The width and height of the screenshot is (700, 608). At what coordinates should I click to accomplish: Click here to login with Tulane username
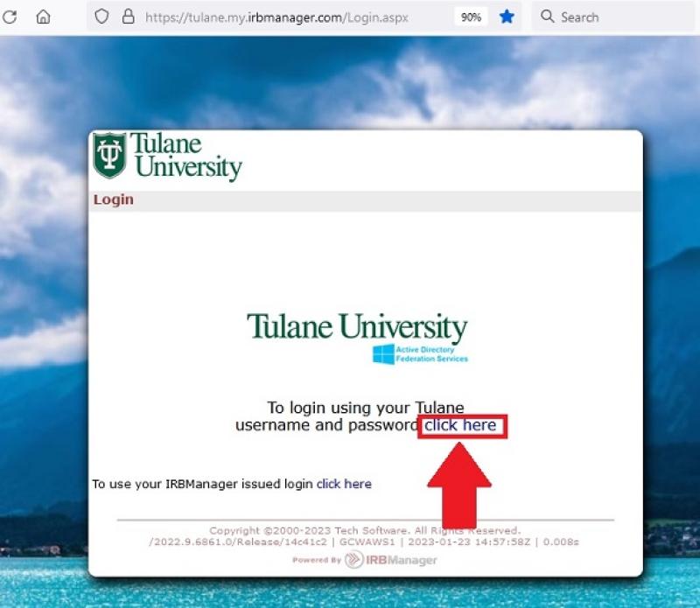[460, 425]
